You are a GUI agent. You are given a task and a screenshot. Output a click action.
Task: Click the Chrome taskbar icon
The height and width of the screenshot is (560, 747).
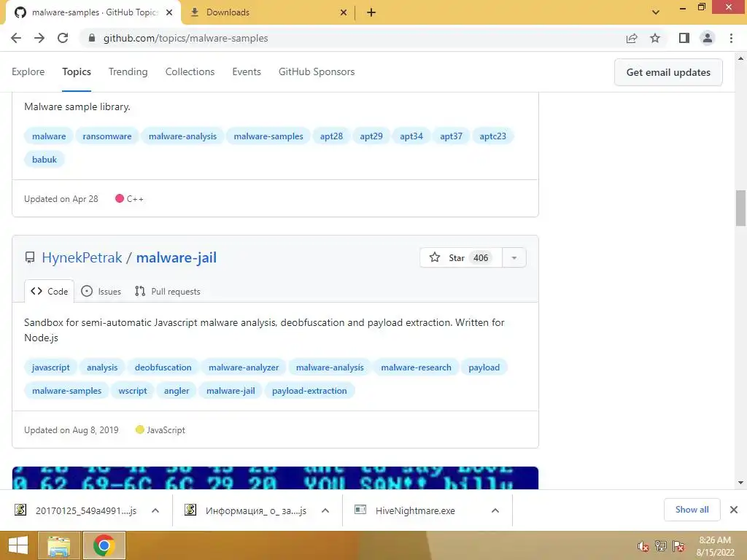point(104,545)
